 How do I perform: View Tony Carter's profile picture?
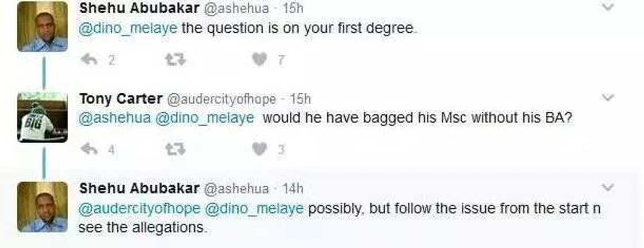click(42, 117)
